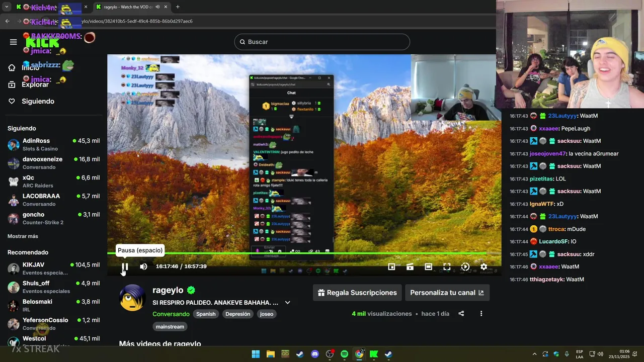Open the browser tab search dropdown
644x362 pixels.
[7, 7]
